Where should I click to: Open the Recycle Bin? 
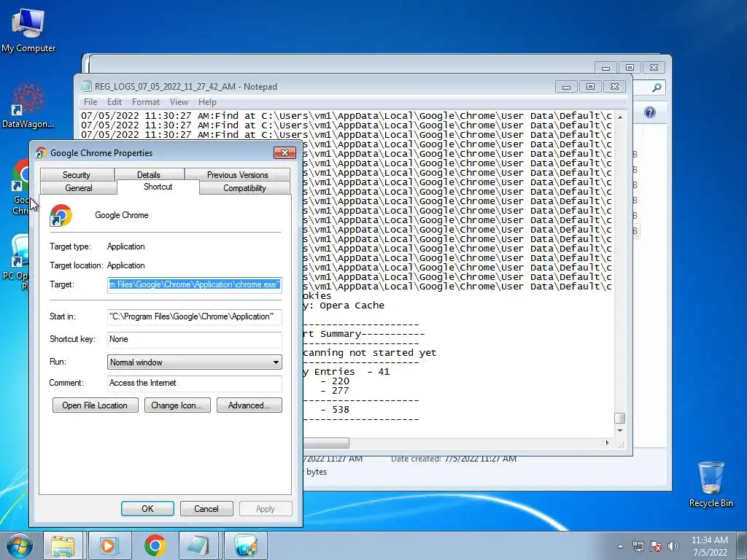click(711, 484)
